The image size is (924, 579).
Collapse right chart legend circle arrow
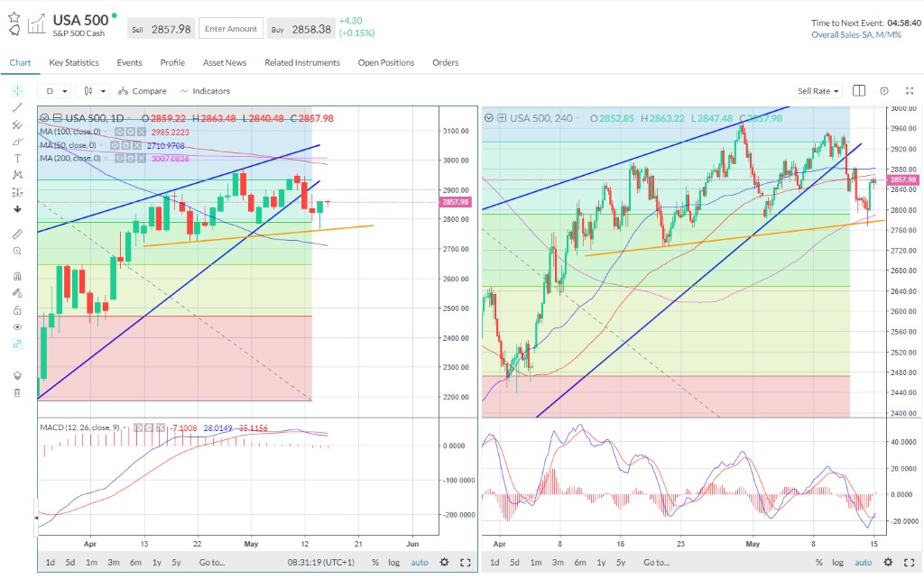coord(488,118)
